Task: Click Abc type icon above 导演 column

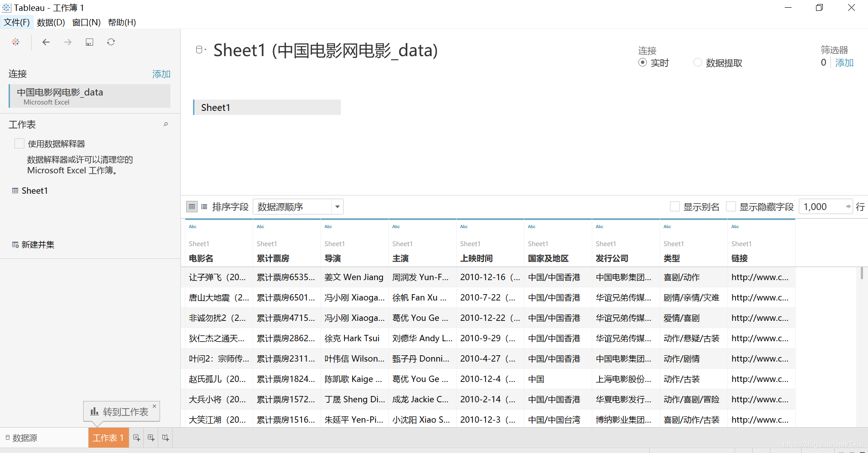Action: coord(328,227)
